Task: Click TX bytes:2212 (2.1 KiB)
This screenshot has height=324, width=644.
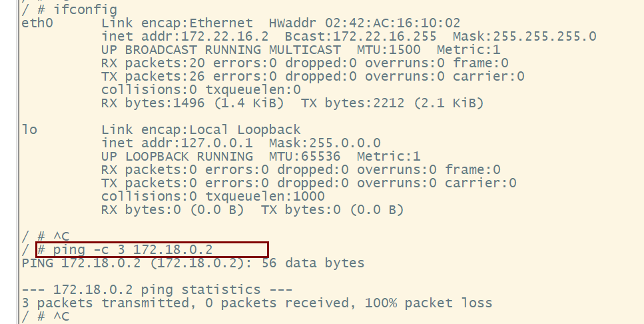Action: coord(392,103)
